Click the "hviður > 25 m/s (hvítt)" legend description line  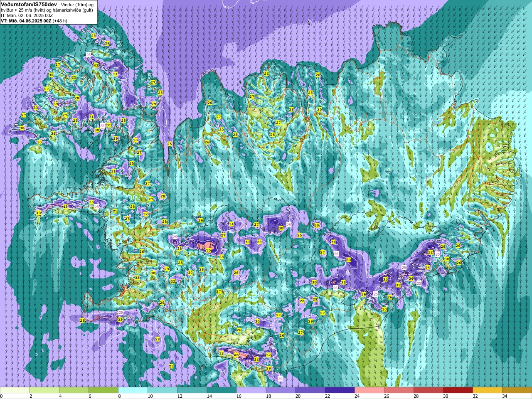47,10
